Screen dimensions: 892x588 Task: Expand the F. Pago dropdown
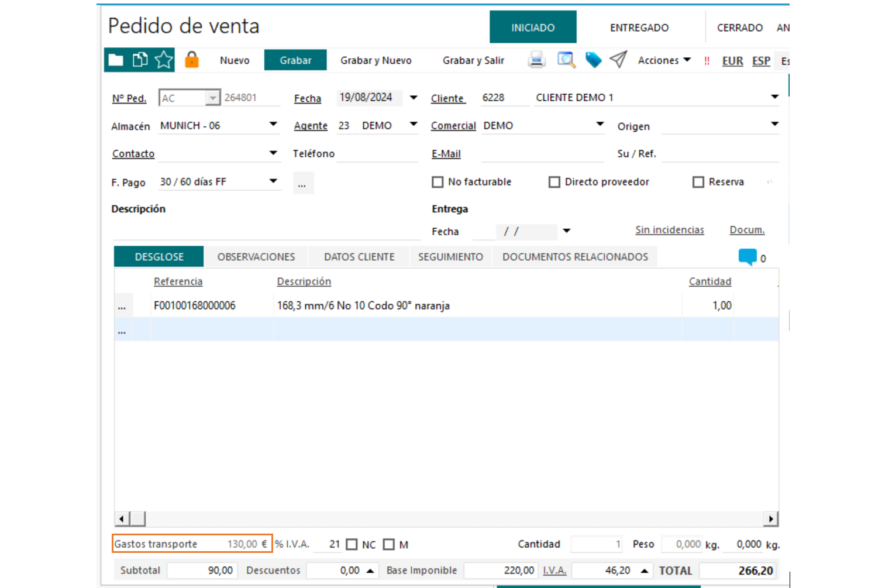click(273, 181)
